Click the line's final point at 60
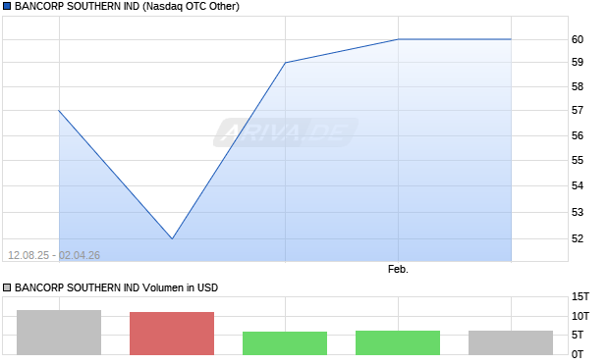609x364 pixels. click(511, 39)
